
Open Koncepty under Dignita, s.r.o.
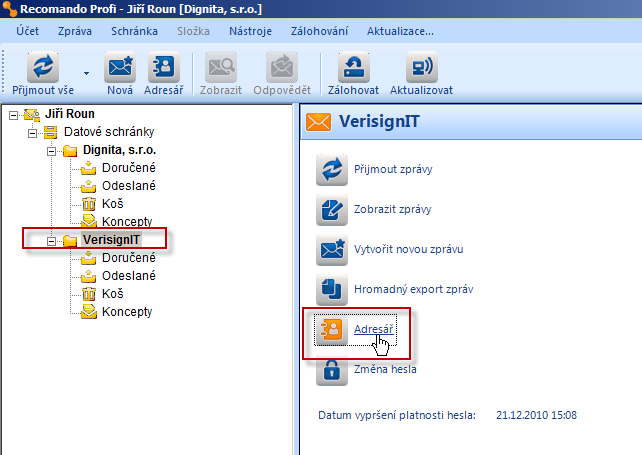(x=127, y=222)
